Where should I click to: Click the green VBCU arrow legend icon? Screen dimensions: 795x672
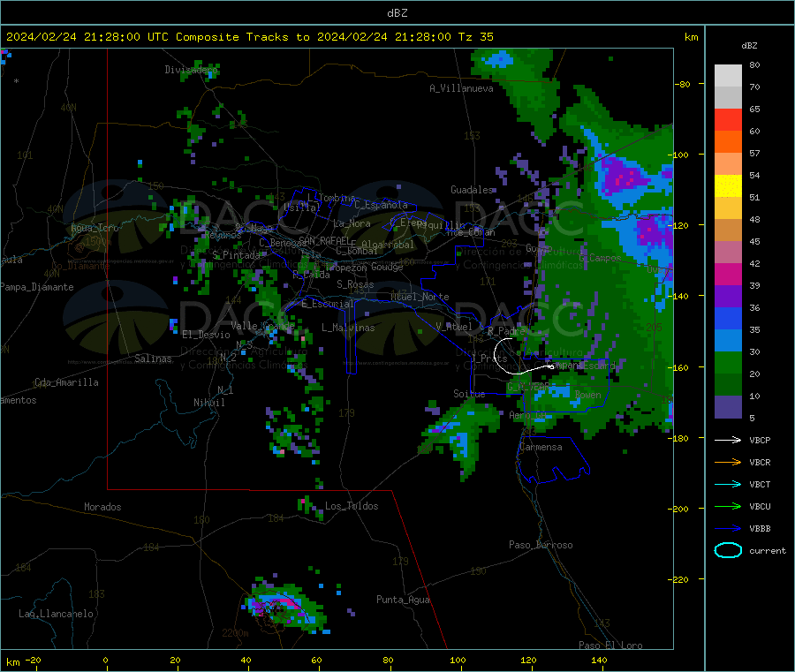(x=728, y=506)
